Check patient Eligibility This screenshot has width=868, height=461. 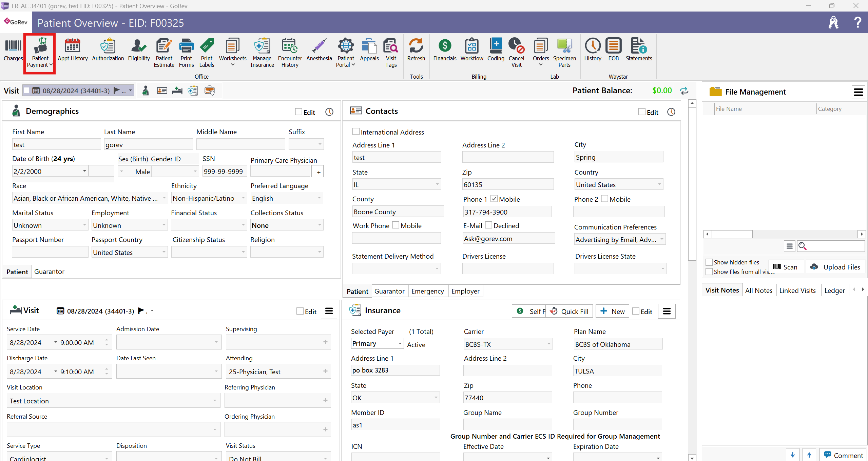tap(139, 50)
